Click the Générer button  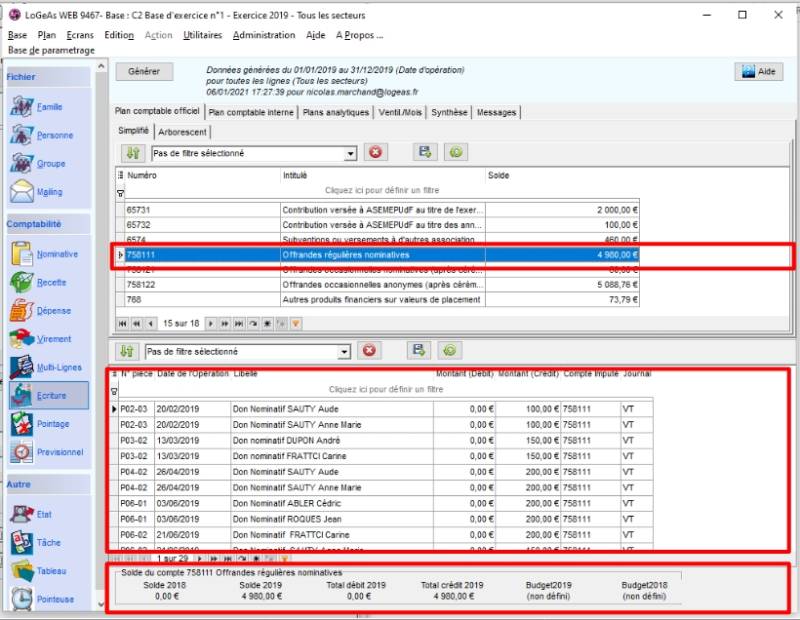click(x=144, y=71)
